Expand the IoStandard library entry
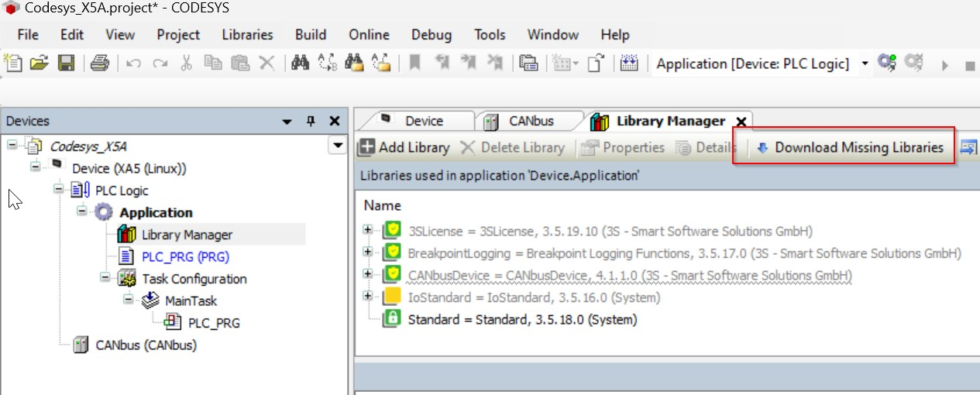 [369, 296]
